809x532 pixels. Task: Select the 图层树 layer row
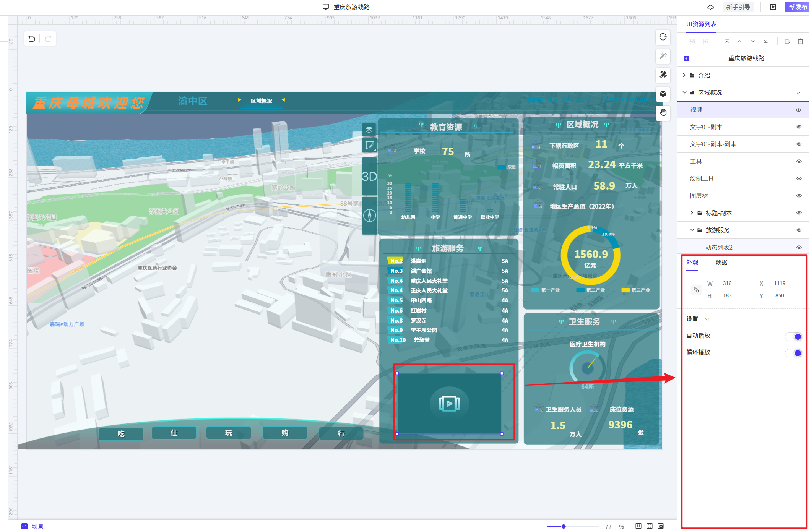(x=743, y=196)
